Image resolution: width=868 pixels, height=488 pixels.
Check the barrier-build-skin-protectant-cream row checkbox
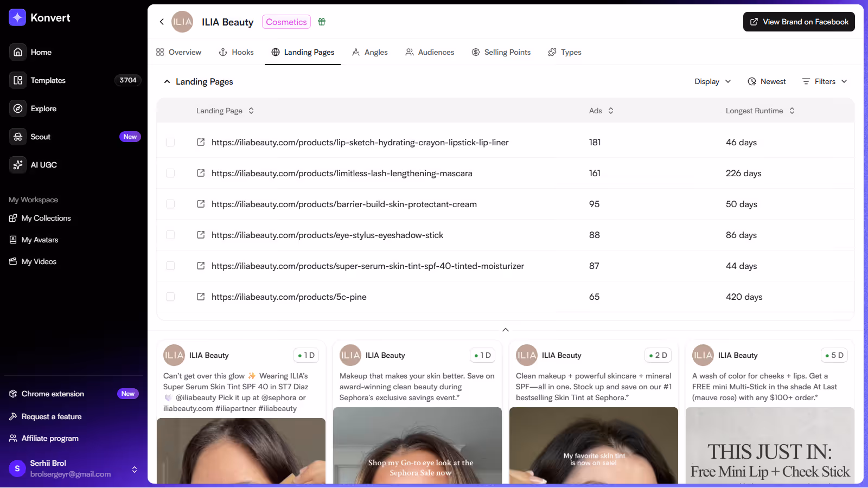pos(170,204)
